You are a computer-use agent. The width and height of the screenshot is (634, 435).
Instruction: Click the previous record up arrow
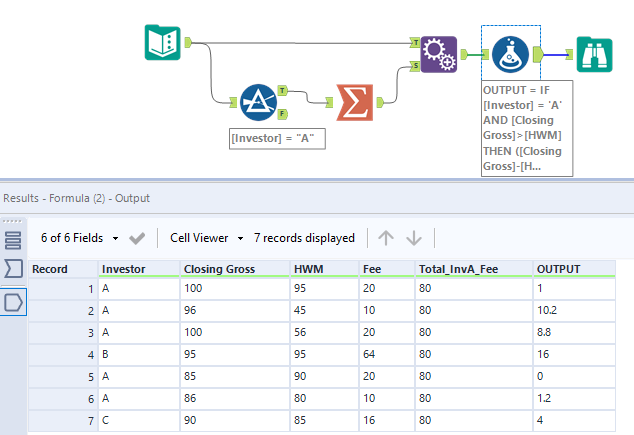coord(386,238)
